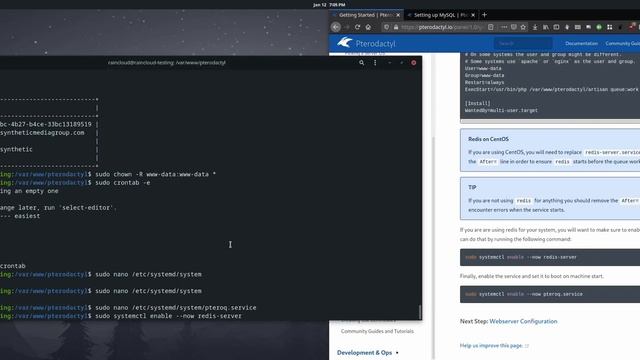This screenshot has height=360, width=640.
Task: Open a new browser tab
Action: 484,15
